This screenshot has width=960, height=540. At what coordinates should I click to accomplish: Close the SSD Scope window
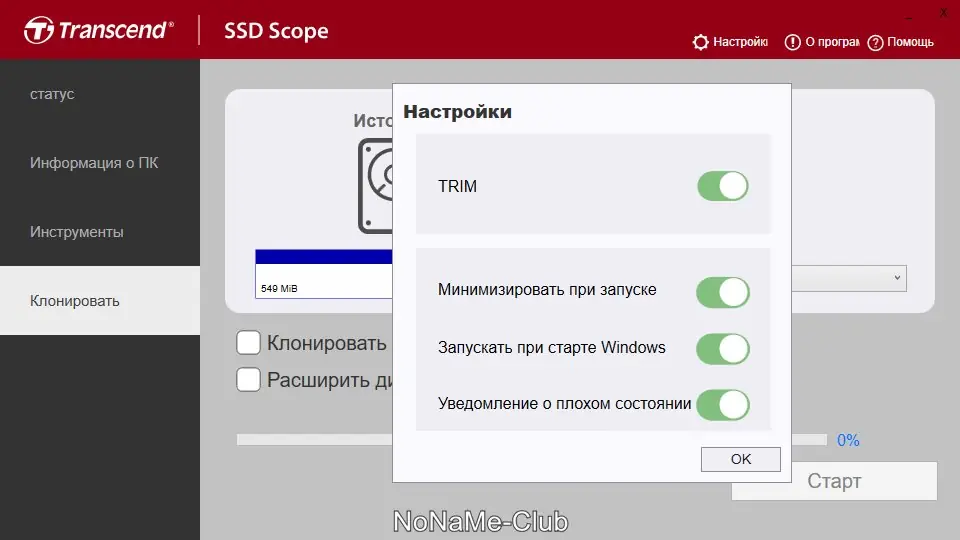tap(943, 13)
